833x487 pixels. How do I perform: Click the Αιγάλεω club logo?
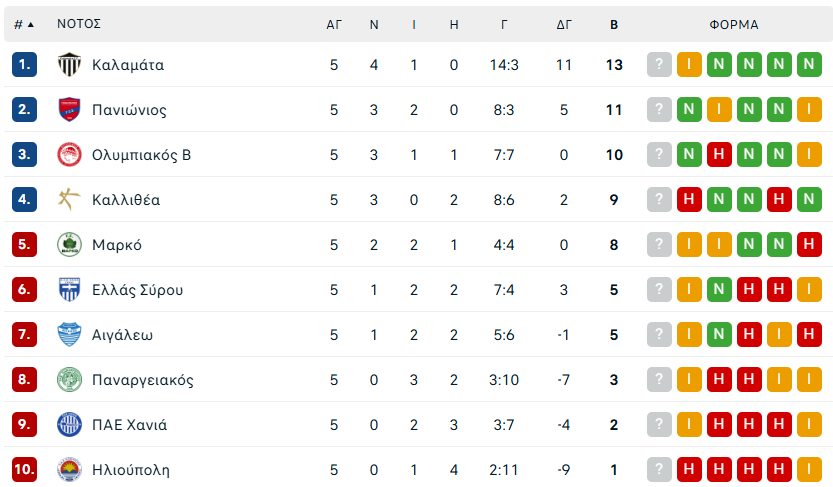(69, 335)
